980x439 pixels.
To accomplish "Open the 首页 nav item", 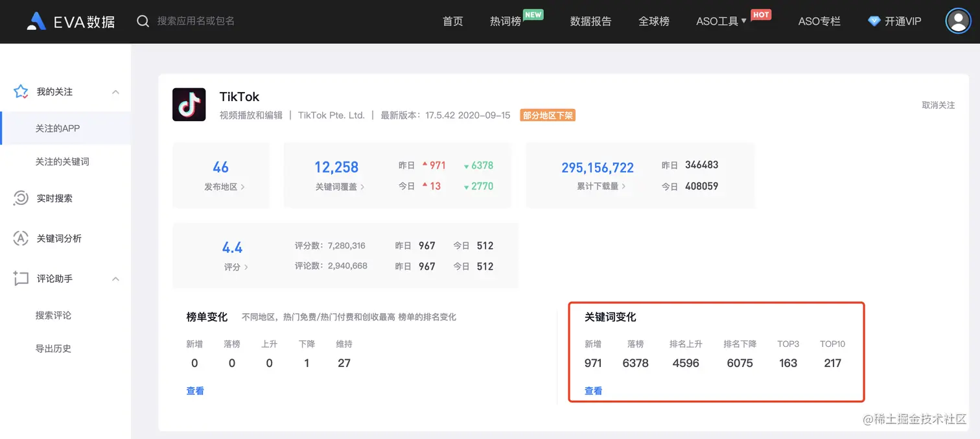I will (453, 21).
